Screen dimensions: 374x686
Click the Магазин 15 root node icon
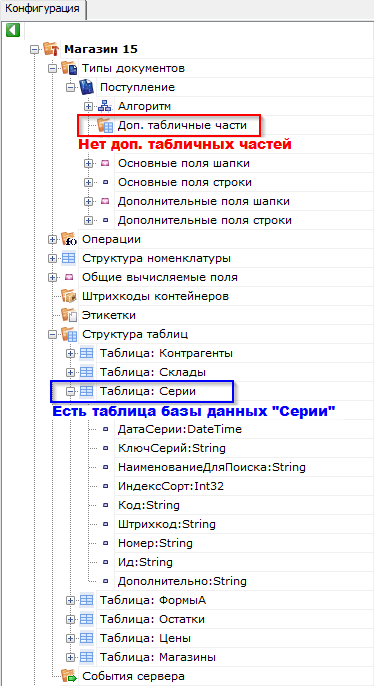click(x=51, y=49)
